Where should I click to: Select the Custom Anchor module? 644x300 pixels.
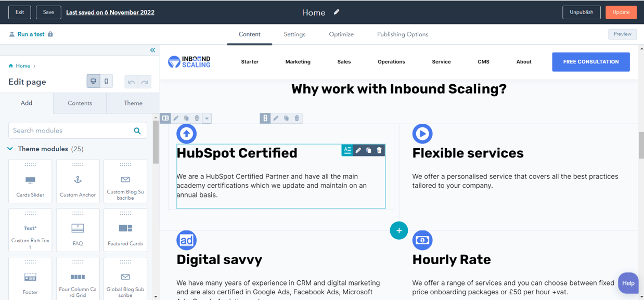[x=78, y=181]
